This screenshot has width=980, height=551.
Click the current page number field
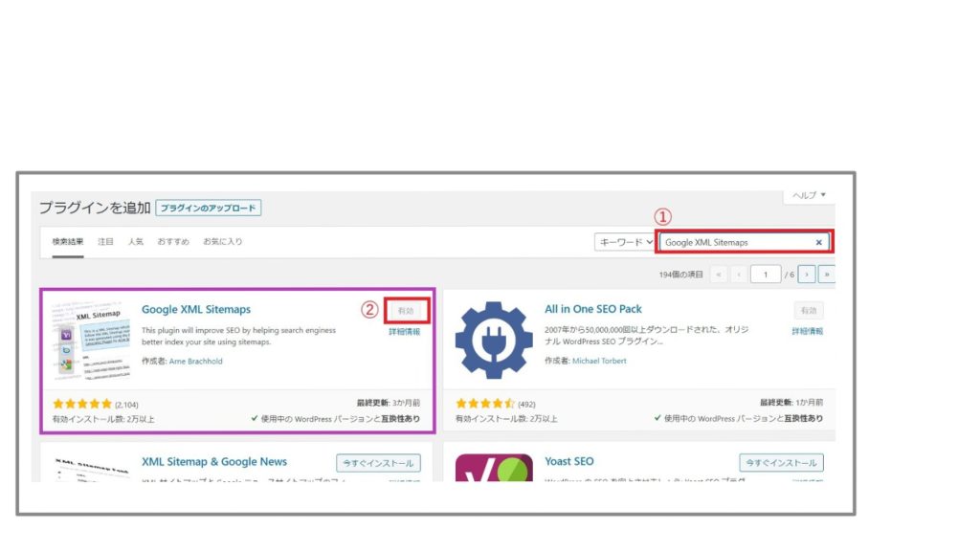click(766, 275)
